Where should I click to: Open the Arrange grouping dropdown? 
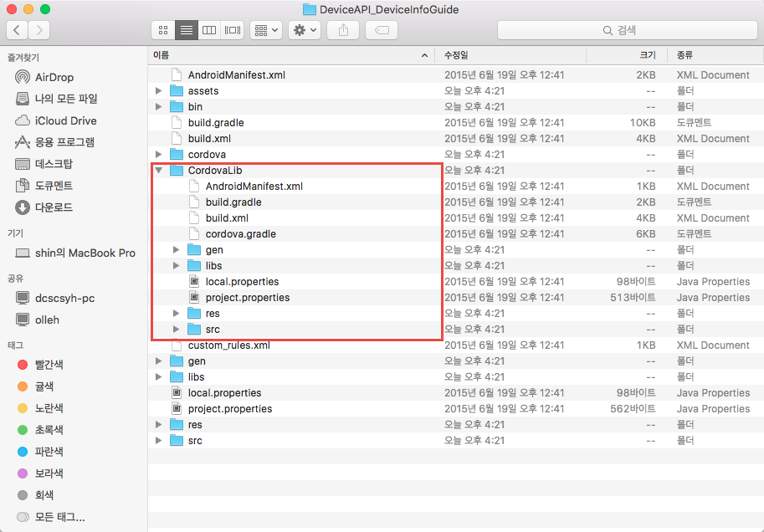[x=267, y=30]
